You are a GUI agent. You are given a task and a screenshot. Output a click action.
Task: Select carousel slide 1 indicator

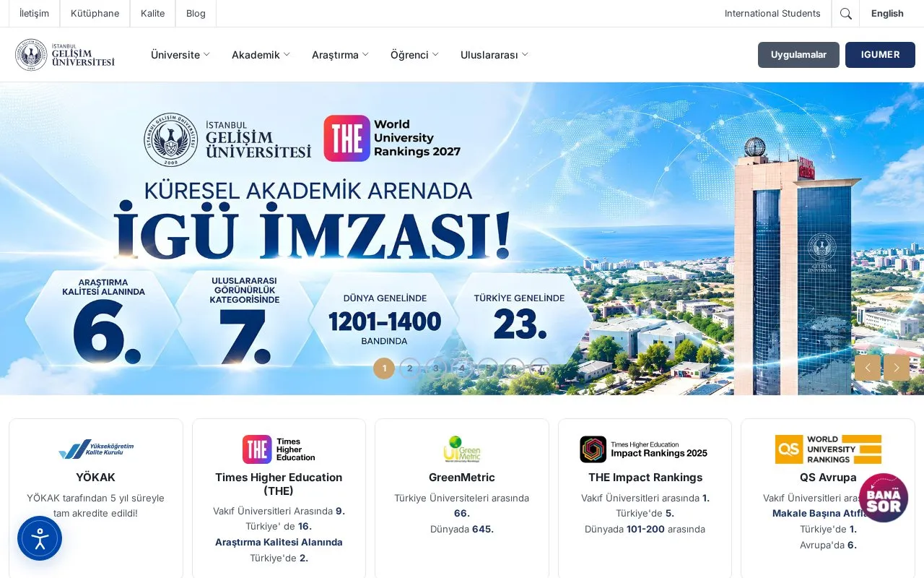pos(384,368)
